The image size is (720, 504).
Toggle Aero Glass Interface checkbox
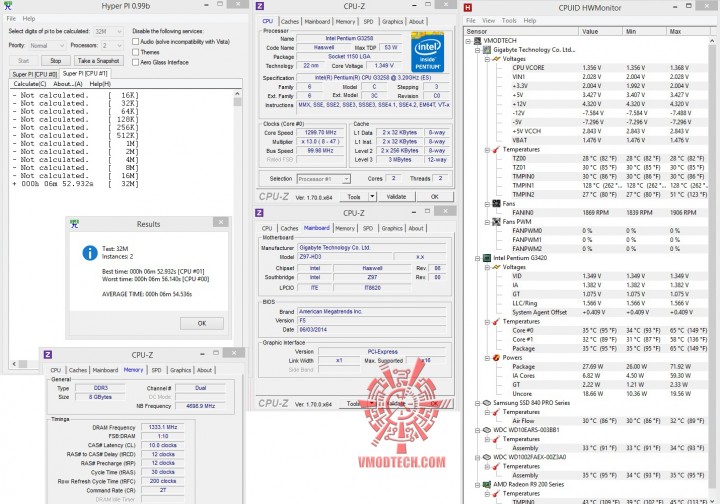coord(135,62)
